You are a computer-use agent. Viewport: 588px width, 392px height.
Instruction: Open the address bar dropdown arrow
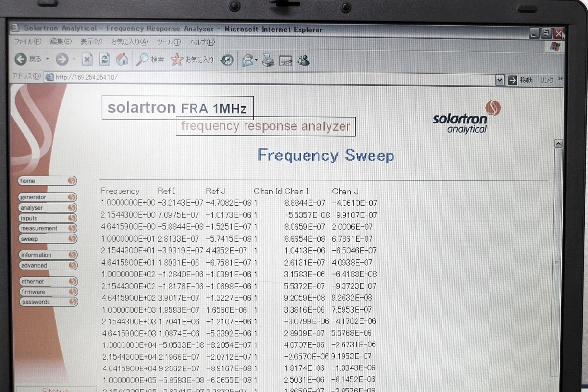[499, 80]
